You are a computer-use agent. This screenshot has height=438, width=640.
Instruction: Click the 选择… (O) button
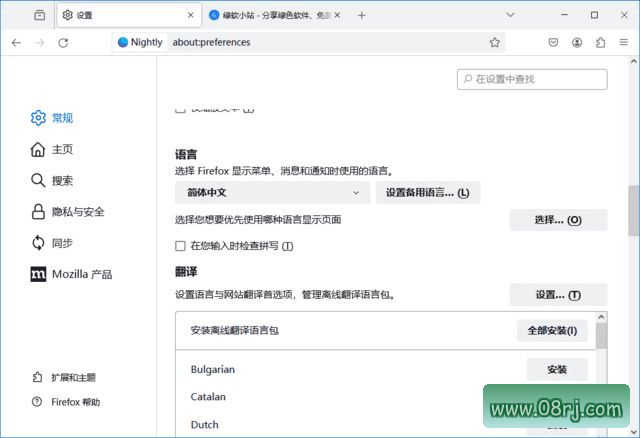(x=558, y=220)
